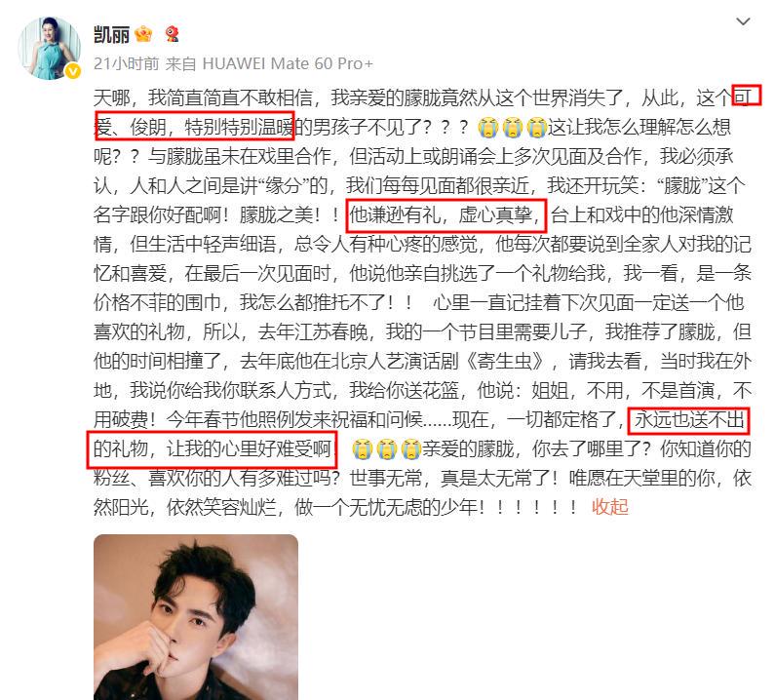Click first crying emoji after 不见了？？？
The image size is (775, 700).
487,128
